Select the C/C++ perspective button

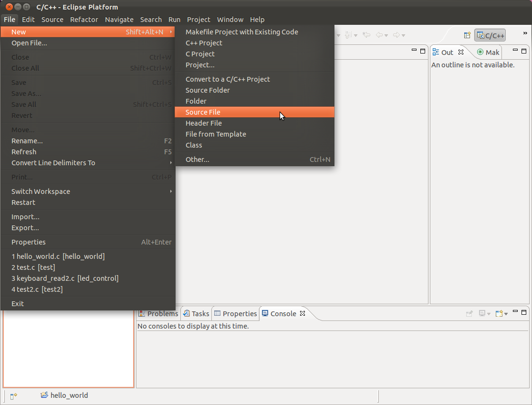pos(490,35)
